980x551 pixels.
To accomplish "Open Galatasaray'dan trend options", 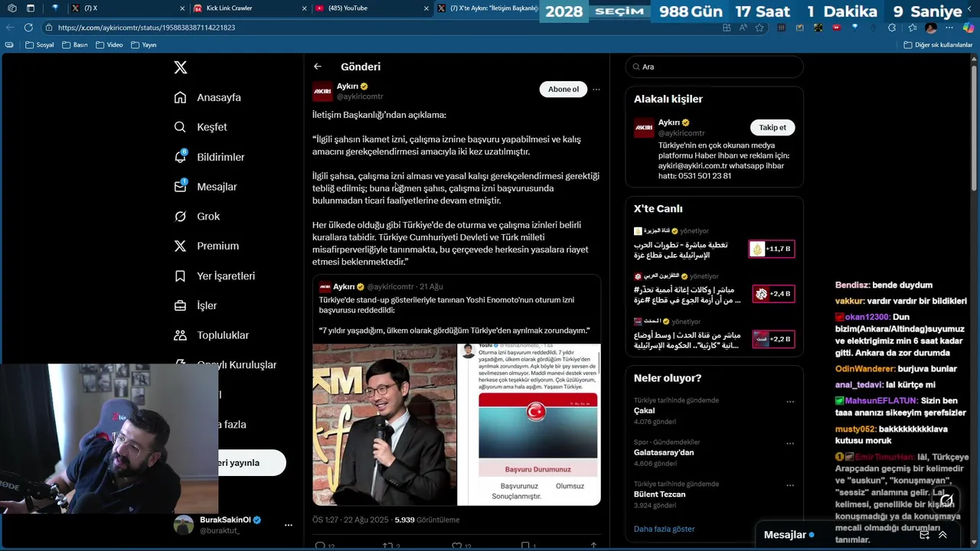I will 790,444.
